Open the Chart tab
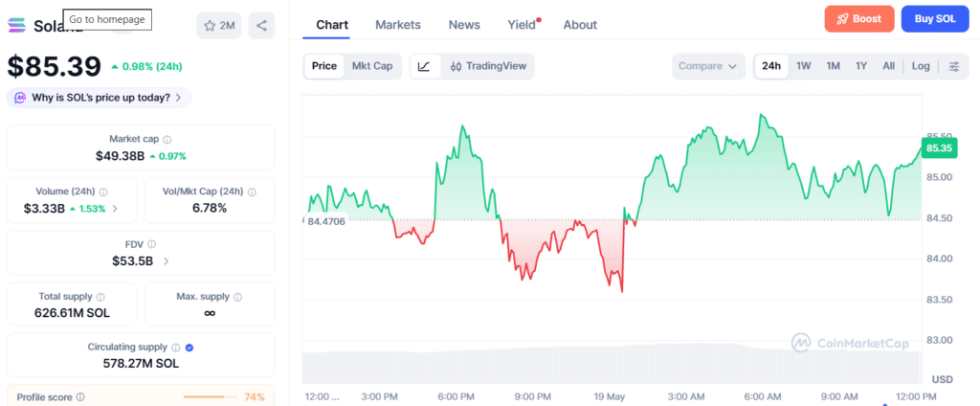This screenshot has height=406, width=980. pyautogui.click(x=332, y=25)
